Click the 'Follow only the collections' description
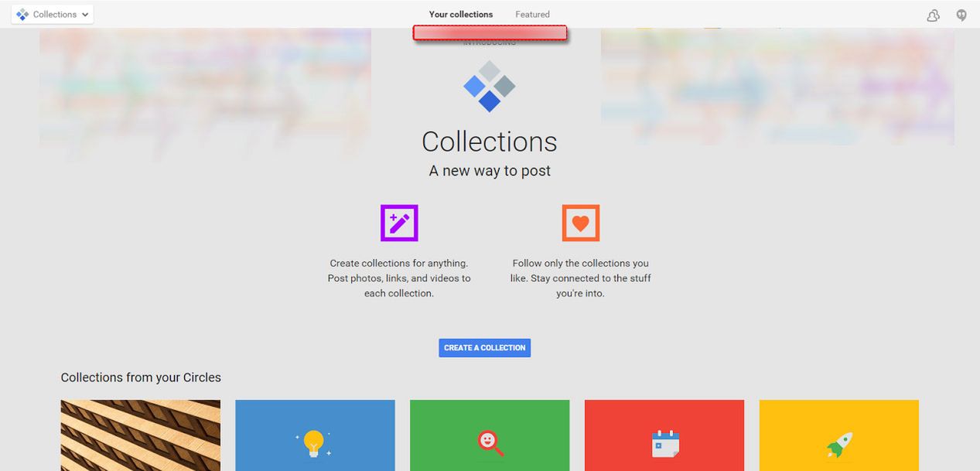The image size is (980, 471). click(x=581, y=278)
